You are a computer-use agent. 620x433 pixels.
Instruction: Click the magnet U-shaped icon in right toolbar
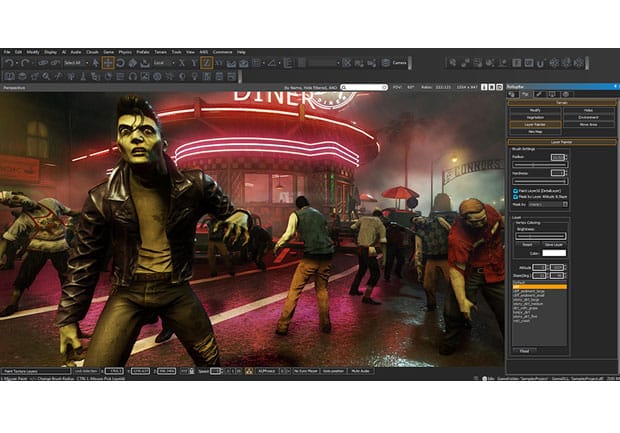point(541,62)
